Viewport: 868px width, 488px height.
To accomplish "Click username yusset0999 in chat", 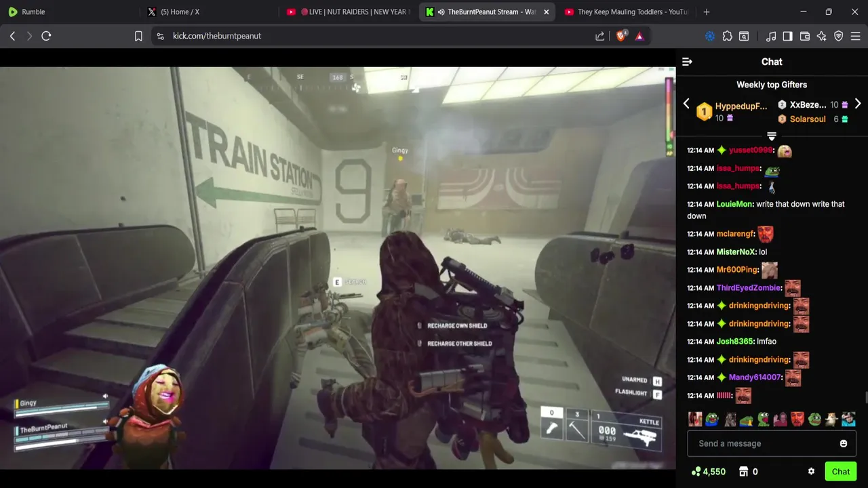I will (751, 150).
